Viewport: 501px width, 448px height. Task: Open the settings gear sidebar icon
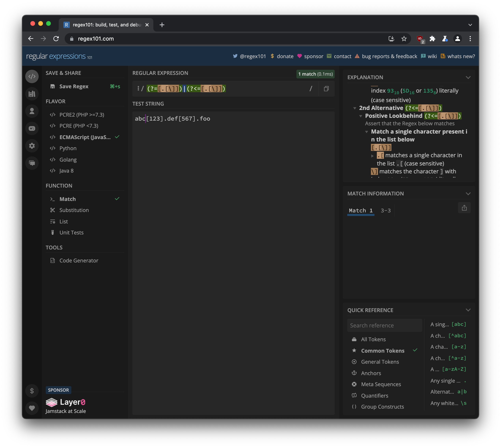pos(32,146)
